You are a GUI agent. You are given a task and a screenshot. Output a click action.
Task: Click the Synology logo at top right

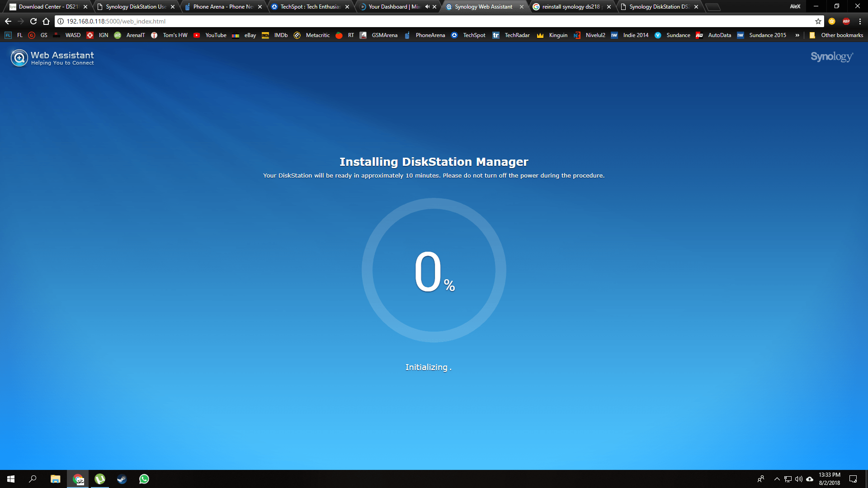(831, 56)
